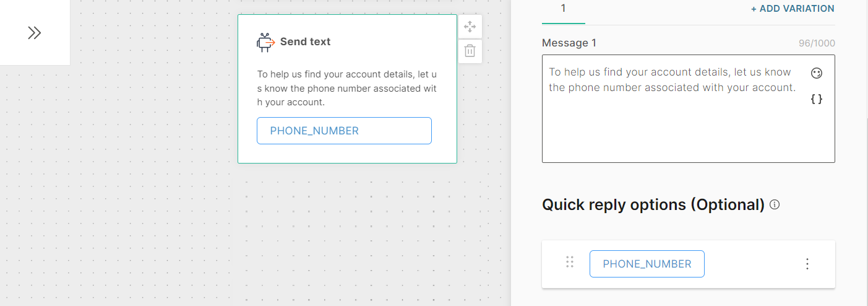Click the Quick reply options (Optional) heading
The image size is (868, 306).
[x=653, y=204]
